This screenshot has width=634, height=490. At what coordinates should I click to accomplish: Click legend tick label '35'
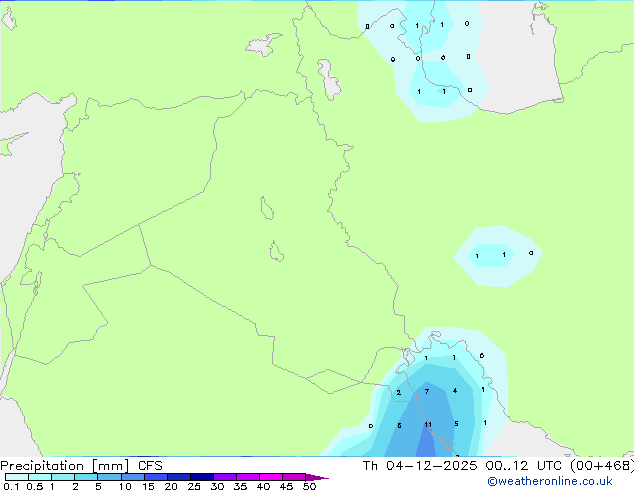[x=240, y=486]
